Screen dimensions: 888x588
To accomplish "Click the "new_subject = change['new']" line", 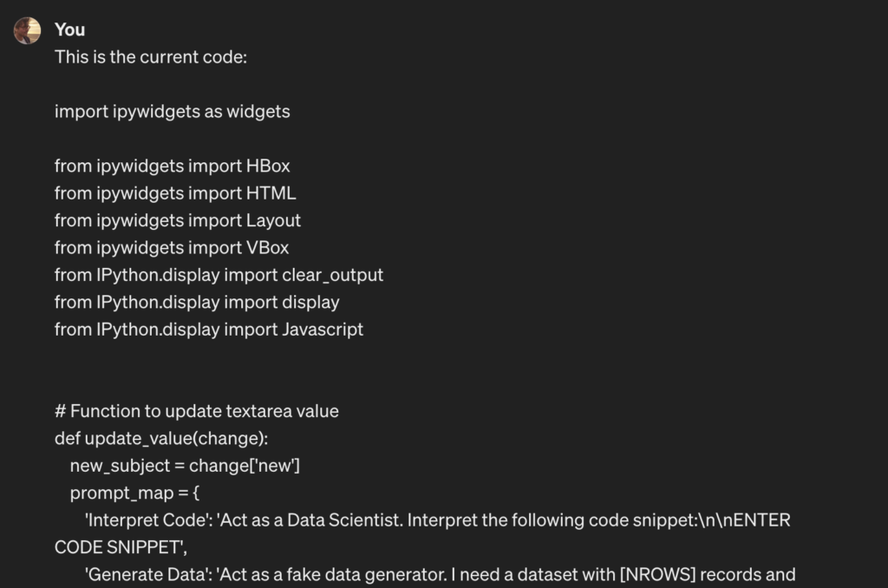I will click(185, 466).
